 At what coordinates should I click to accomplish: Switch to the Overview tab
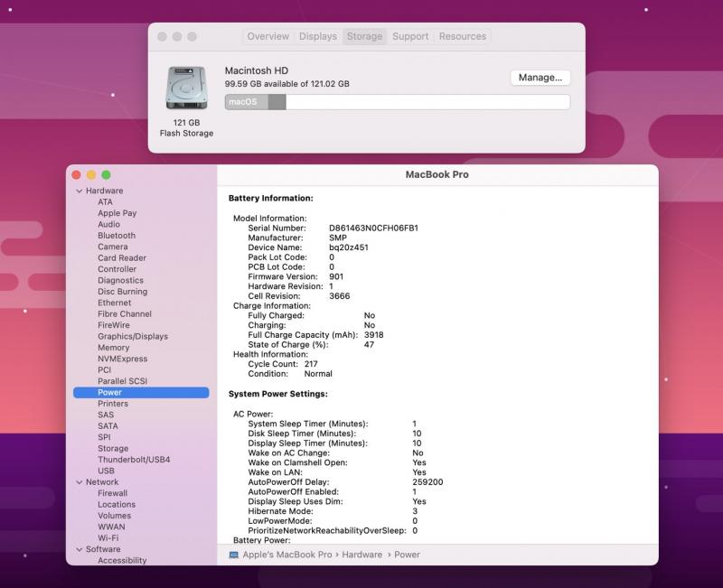pyautogui.click(x=268, y=37)
